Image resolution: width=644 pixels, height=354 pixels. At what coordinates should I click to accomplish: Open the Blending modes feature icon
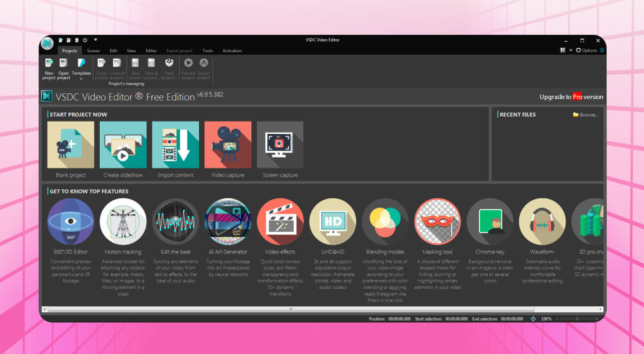coord(385,222)
